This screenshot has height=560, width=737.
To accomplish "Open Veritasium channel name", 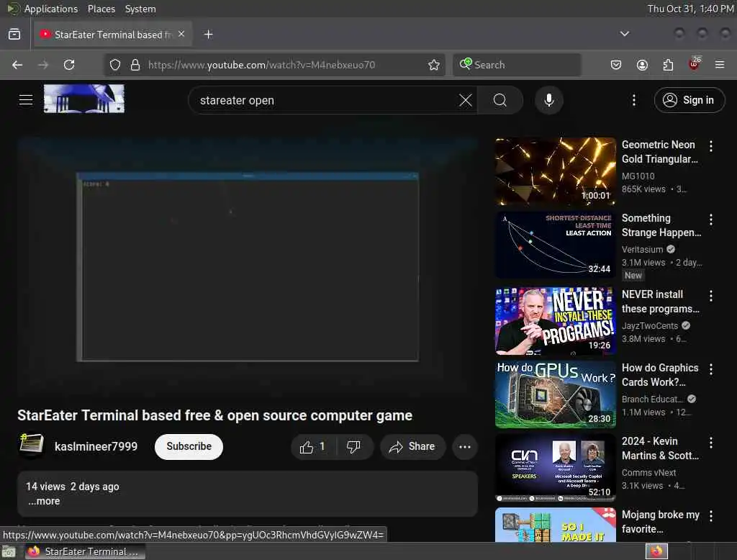I will click(642, 249).
